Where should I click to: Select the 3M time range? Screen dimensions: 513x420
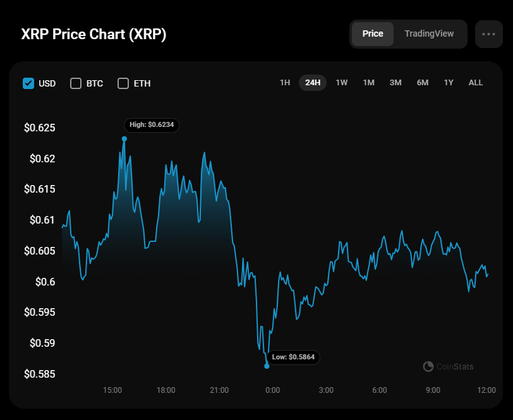[395, 83]
